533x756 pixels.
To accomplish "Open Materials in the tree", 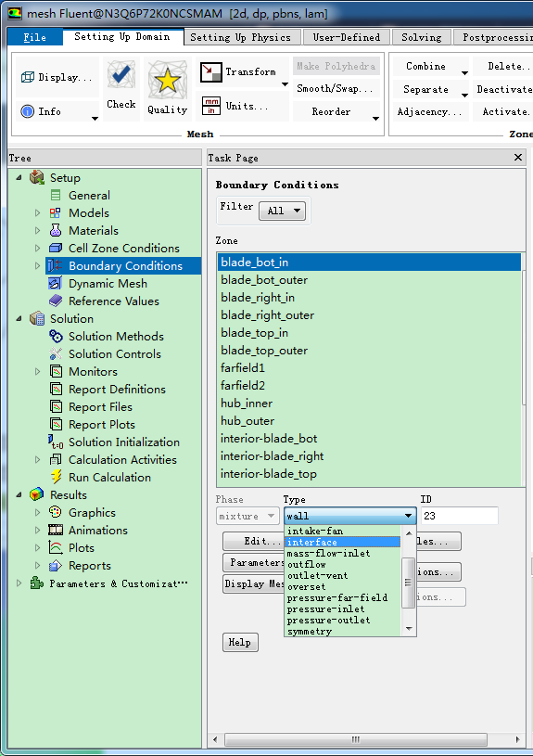I will pos(94,230).
